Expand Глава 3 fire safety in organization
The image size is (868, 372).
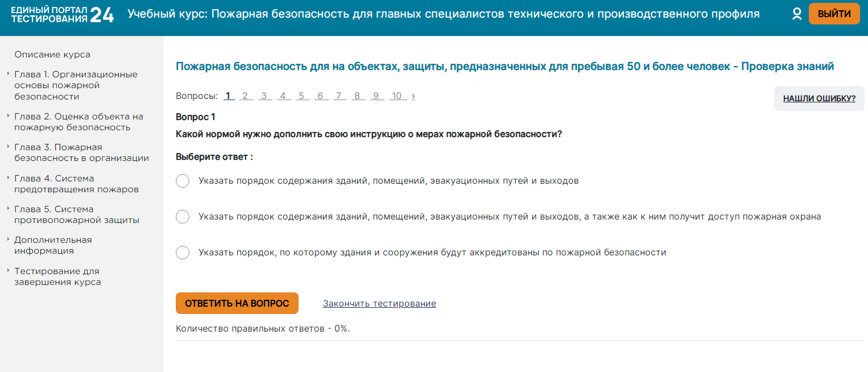[x=81, y=152]
